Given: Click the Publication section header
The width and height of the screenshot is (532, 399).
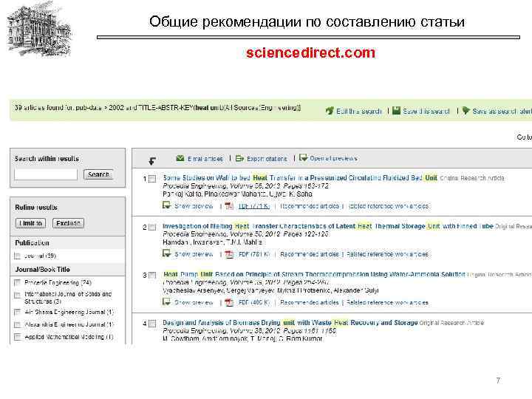Looking at the screenshot, I should [x=68, y=243].
